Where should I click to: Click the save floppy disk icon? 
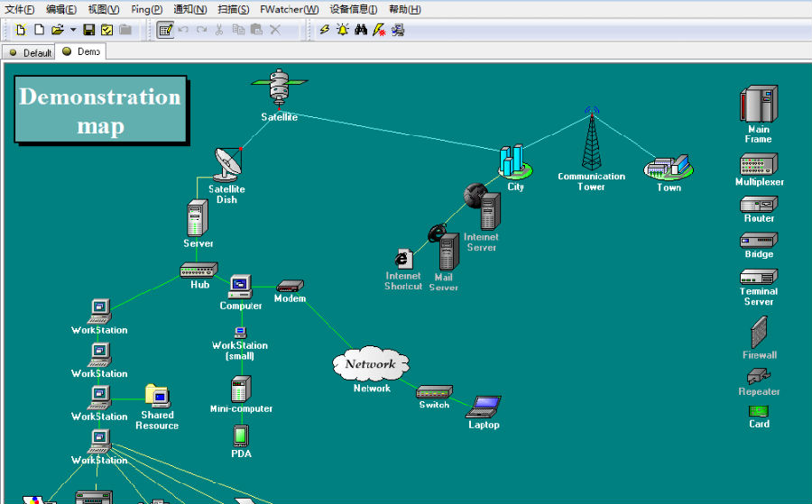[89, 30]
